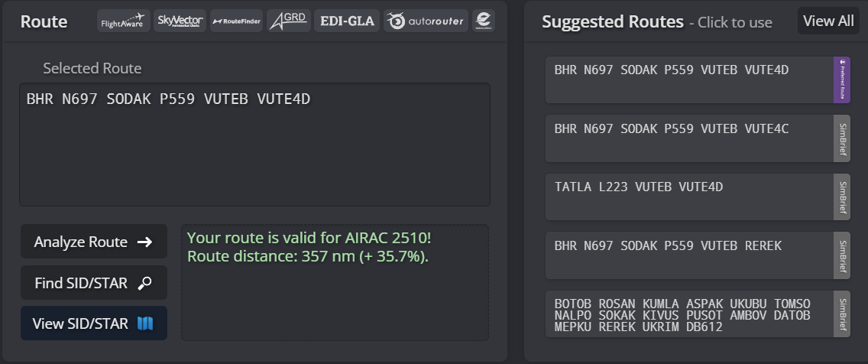Image resolution: width=868 pixels, height=364 pixels.
Task: Open SkyVector route lookup
Action: [x=179, y=21]
